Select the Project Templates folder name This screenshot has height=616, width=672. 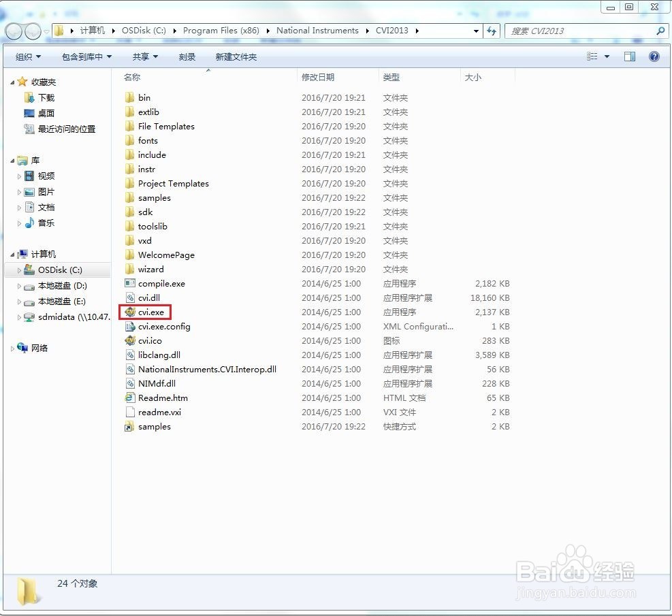[173, 184]
